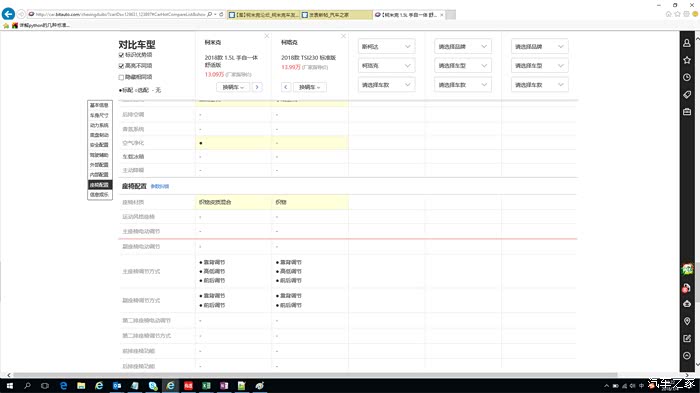This screenshot has width=700, height=393.
Task: Open 换辆车 dropdown for first car
Action: (x=233, y=87)
